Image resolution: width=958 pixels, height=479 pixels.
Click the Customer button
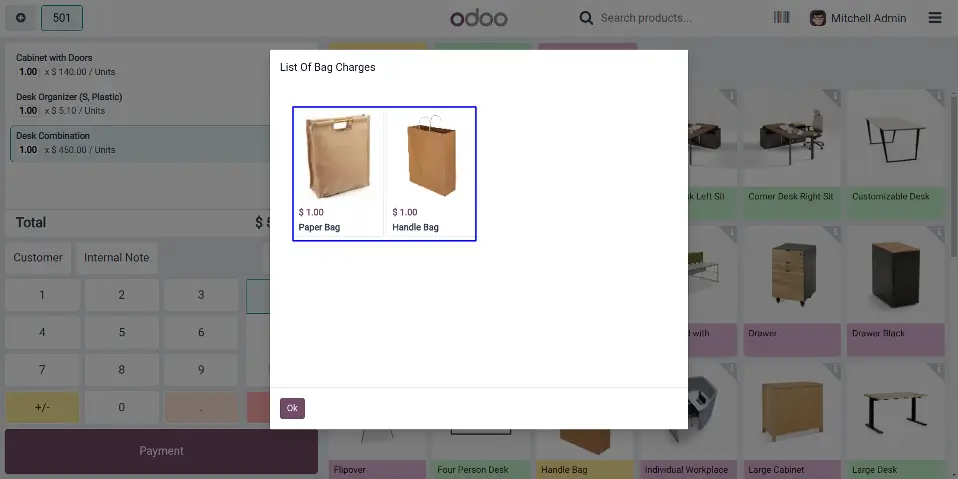[x=38, y=257]
